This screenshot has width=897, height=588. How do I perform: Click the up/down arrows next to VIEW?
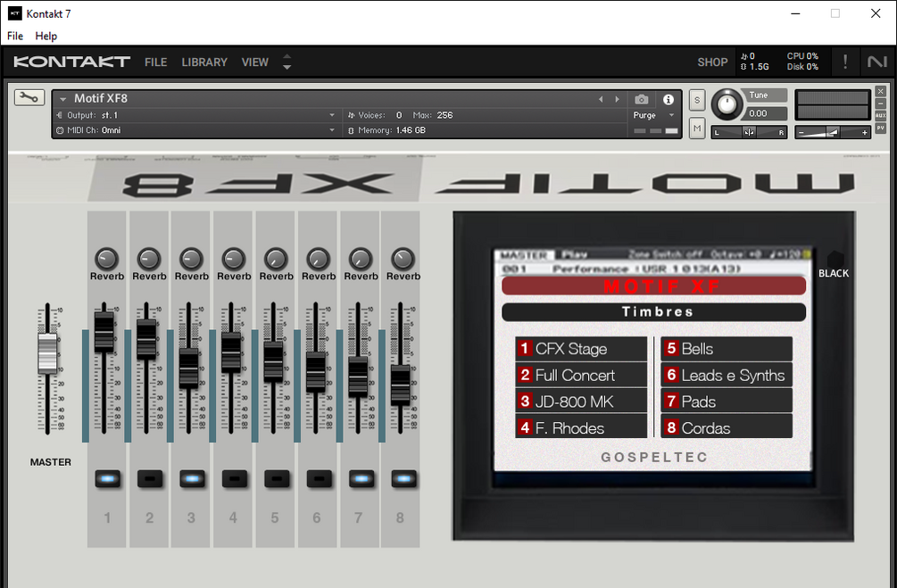(x=287, y=62)
